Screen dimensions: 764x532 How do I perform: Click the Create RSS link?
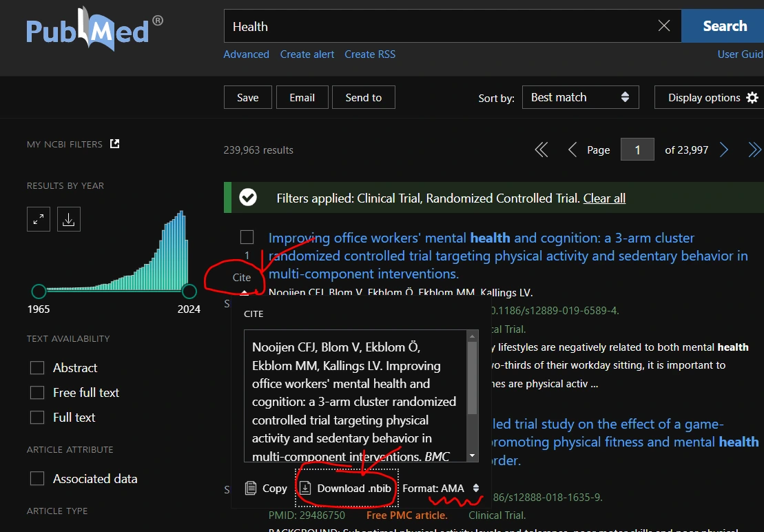click(x=370, y=54)
